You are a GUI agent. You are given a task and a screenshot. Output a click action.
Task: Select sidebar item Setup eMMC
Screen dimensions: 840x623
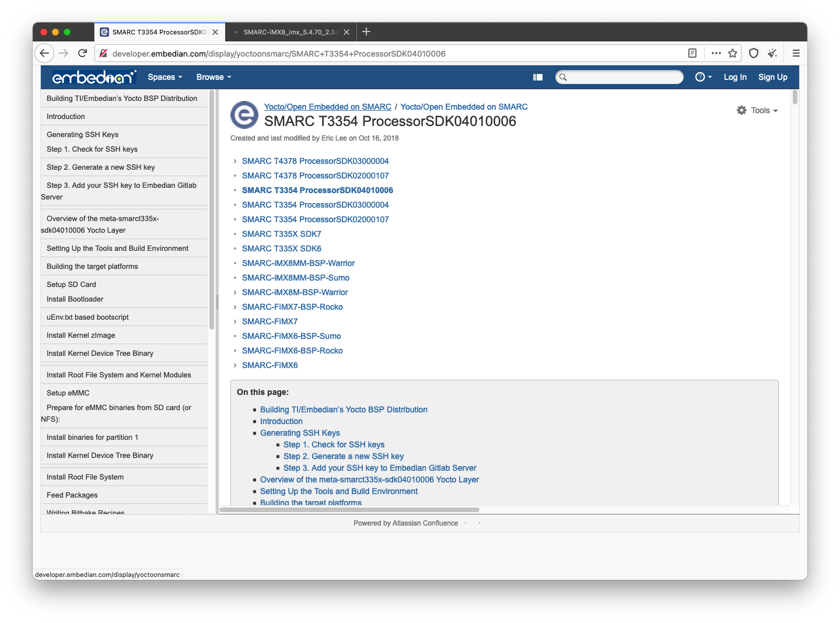tap(68, 393)
